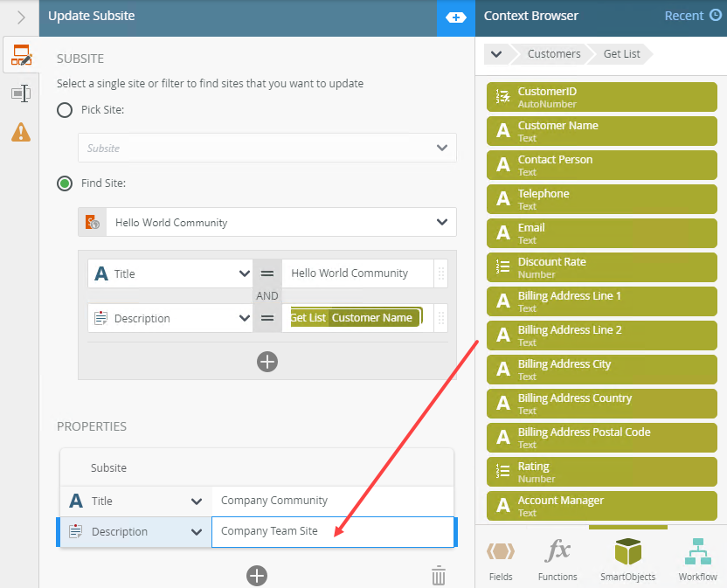This screenshot has height=588, width=727.
Task: Toggle the Context Browser header button
Action: pyautogui.click(x=455, y=17)
